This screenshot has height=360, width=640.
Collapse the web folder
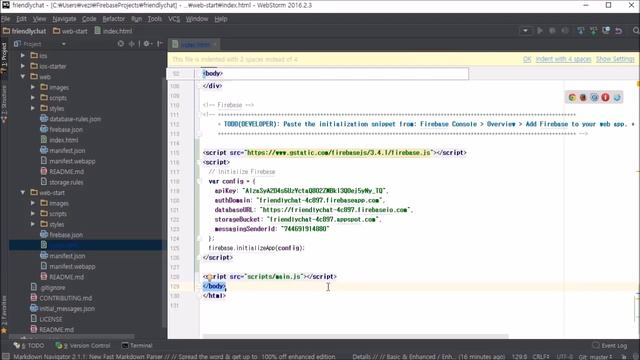(x=23, y=76)
